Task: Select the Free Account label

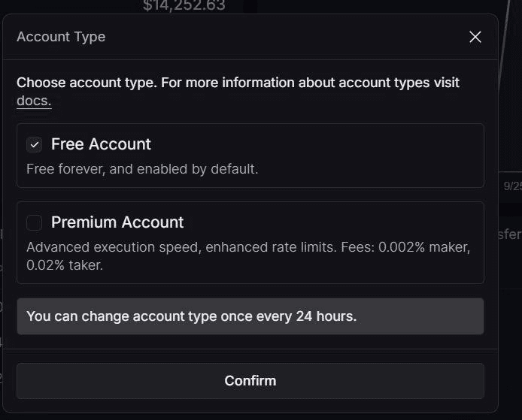Action: coord(101,144)
